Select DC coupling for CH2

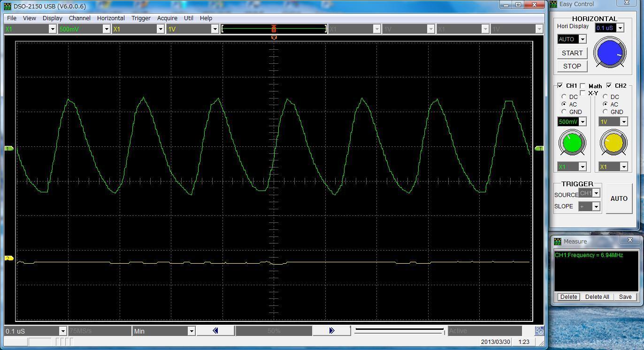[606, 97]
